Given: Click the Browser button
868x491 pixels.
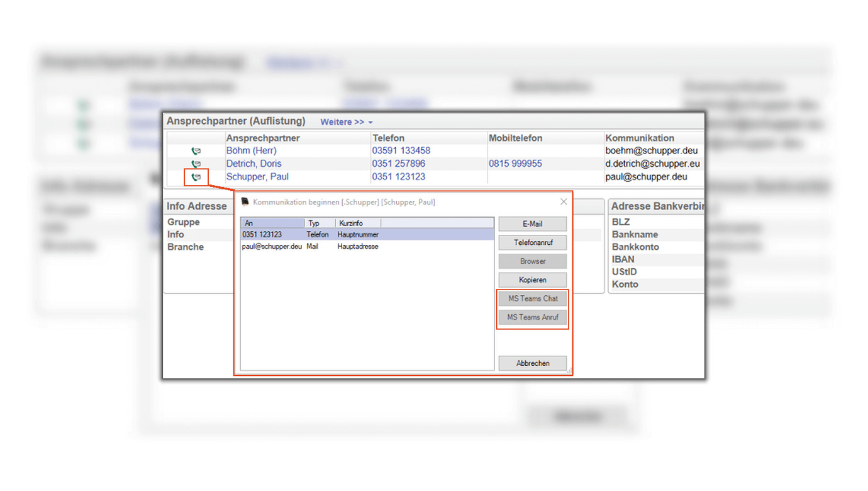Looking at the screenshot, I should 533,261.
